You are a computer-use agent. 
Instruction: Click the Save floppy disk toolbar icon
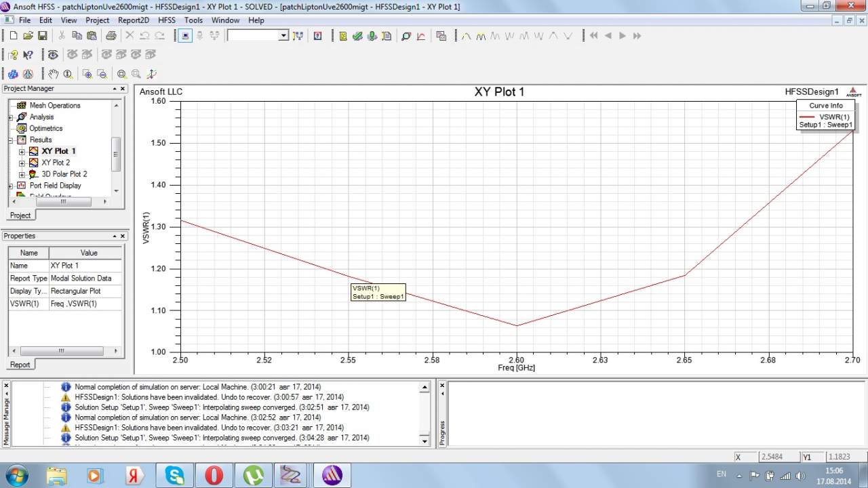click(x=43, y=36)
